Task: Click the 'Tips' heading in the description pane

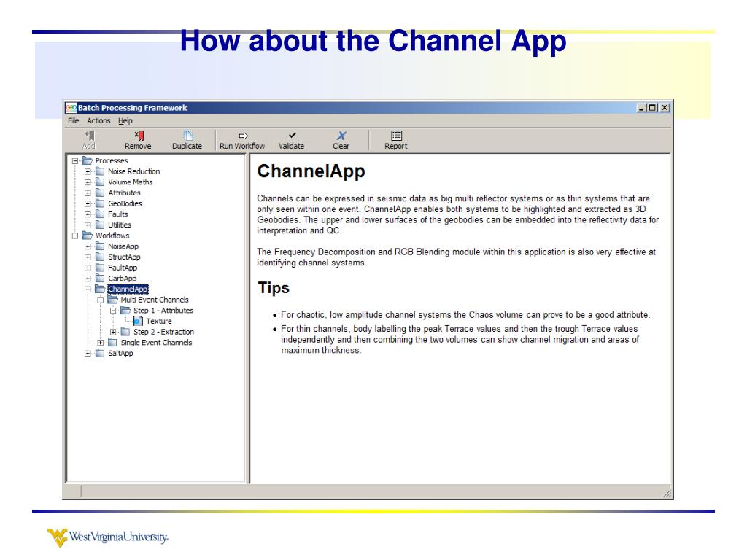Action: (274, 287)
